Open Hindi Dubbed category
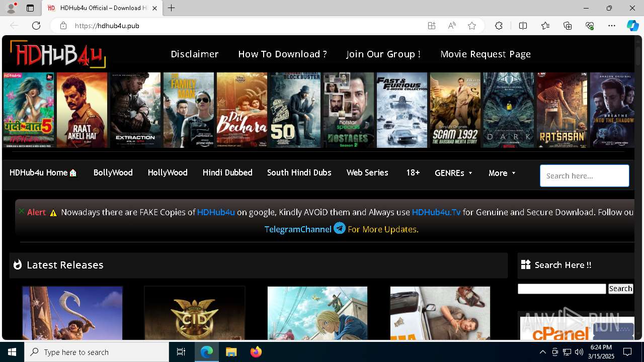This screenshot has height=362, width=644. coord(227,172)
